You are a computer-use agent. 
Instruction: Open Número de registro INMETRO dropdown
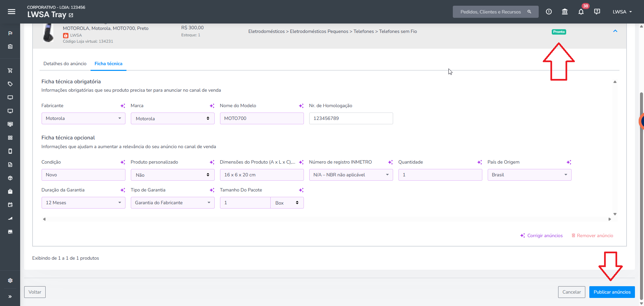(x=351, y=175)
